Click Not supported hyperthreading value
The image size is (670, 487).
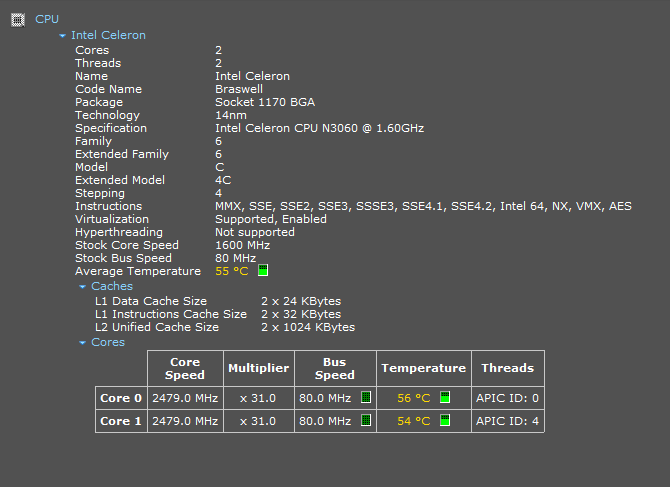coord(255,232)
